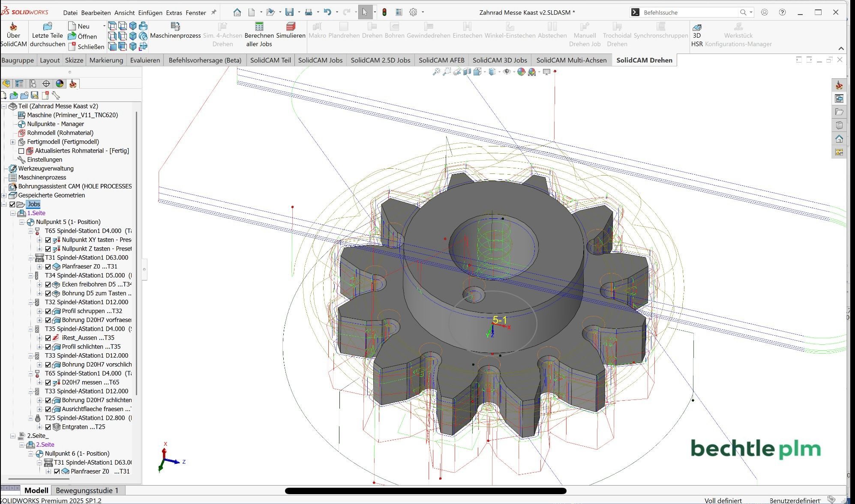Open the search options dropdown arrow
The image size is (855, 504).
[751, 12]
